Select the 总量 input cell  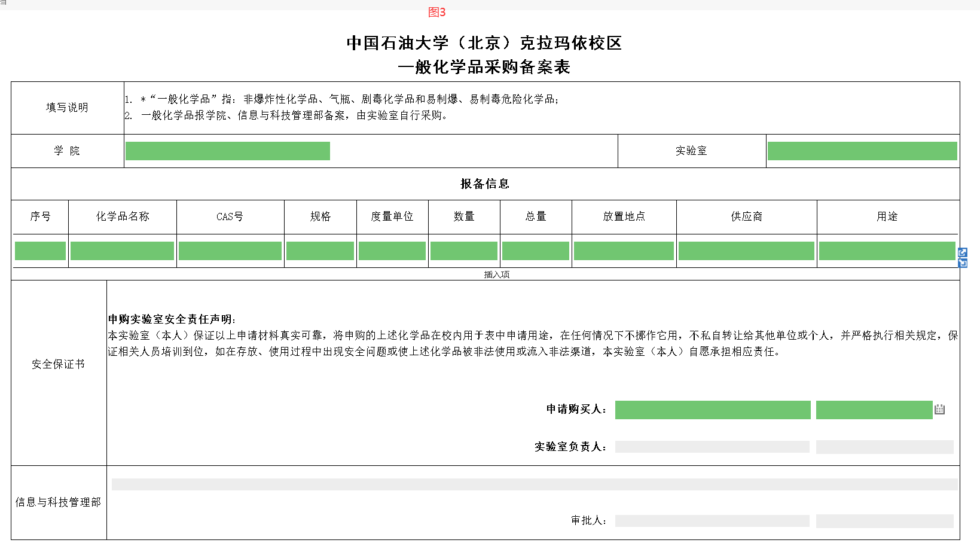(x=535, y=251)
